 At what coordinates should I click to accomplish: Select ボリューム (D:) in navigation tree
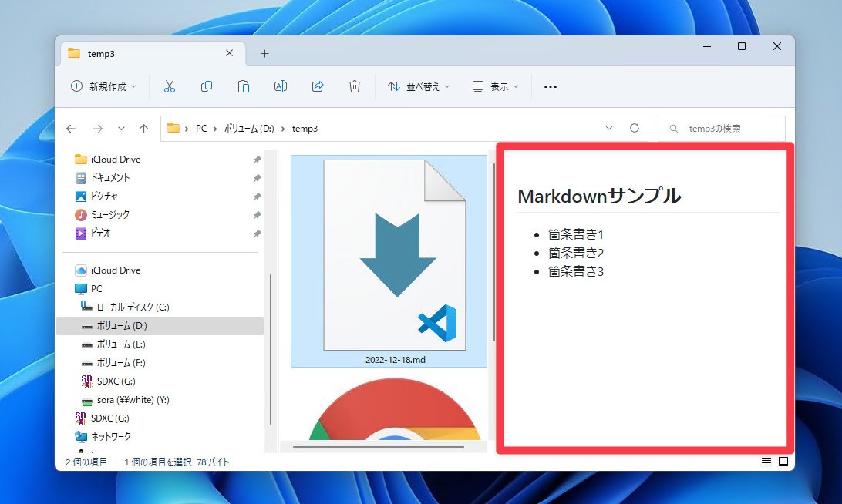tap(160, 326)
